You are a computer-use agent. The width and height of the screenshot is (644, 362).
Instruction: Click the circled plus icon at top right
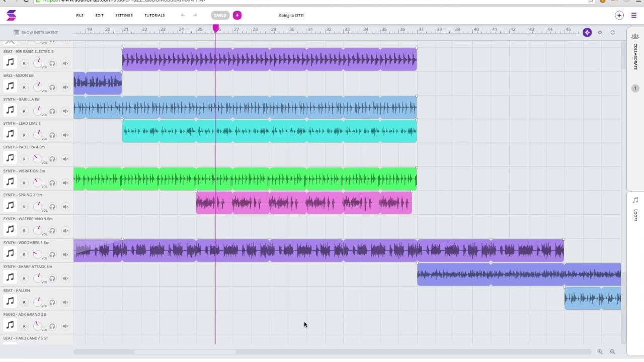click(619, 15)
